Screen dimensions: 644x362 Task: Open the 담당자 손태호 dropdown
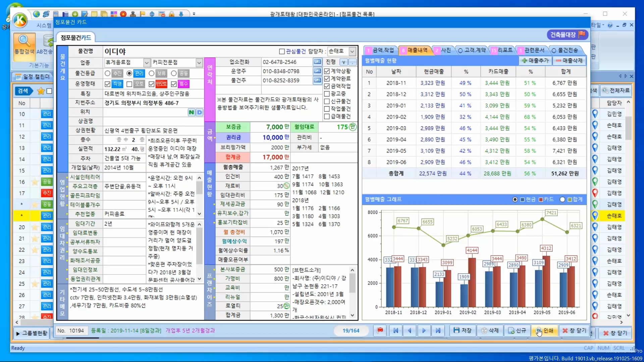[352, 51]
